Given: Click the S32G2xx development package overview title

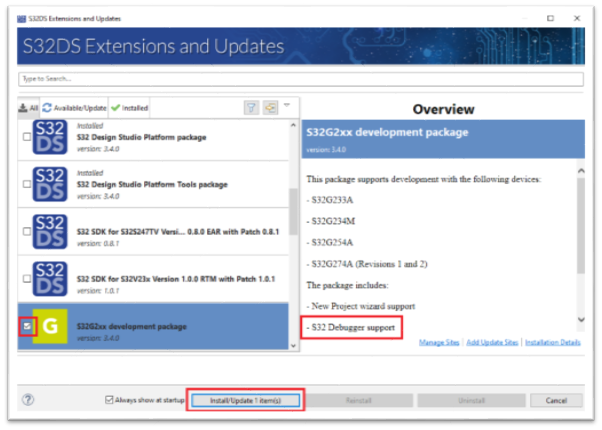Looking at the screenshot, I should click(x=387, y=132).
